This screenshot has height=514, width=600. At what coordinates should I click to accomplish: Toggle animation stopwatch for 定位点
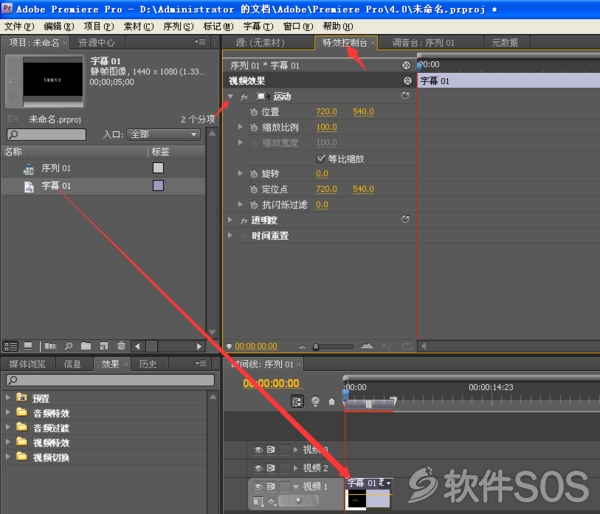[x=254, y=189]
